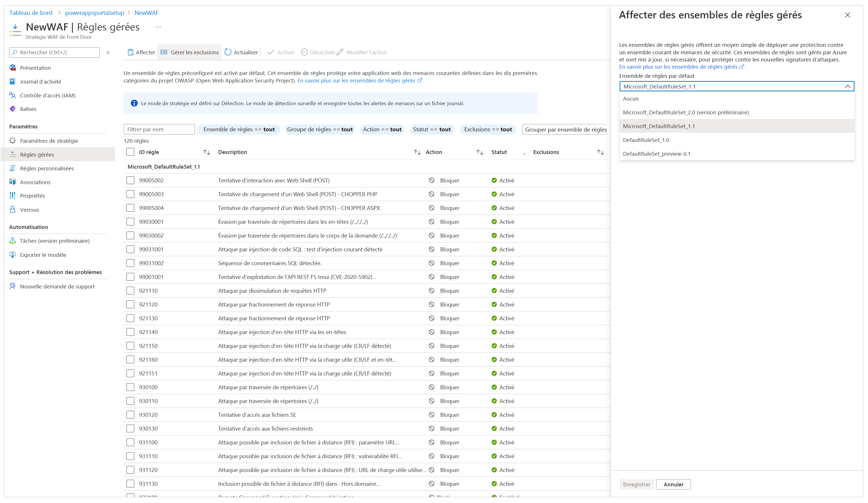
Task: Open NewWAF breadcrumb link
Action: tap(146, 13)
